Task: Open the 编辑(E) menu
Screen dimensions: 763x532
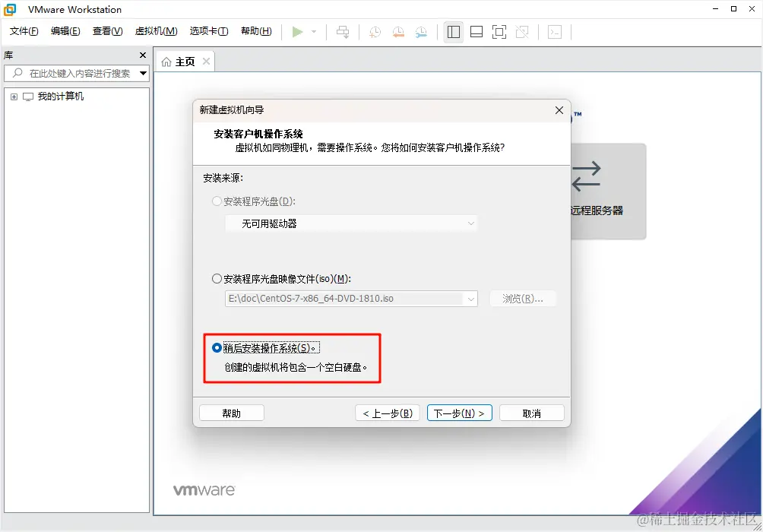Action: click(x=65, y=31)
